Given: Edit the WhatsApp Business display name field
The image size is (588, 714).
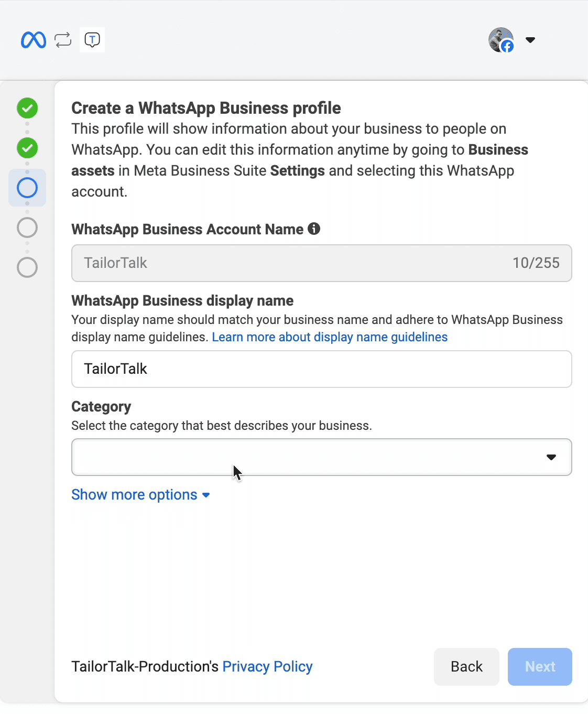Looking at the screenshot, I should [322, 369].
